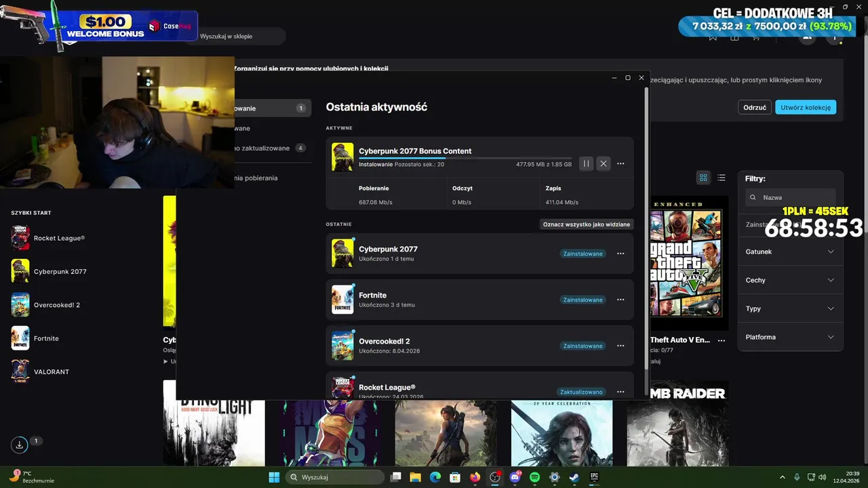Click Zainstalowane badge on Fortnite row
Viewport: 868px width, 488px height.
point(583,300)
